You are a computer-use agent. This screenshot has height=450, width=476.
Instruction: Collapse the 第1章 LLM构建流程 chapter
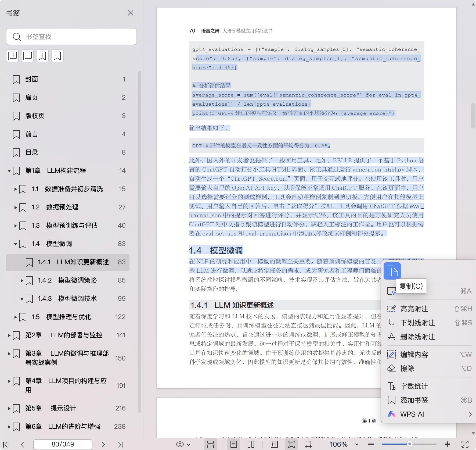click(9, 171)
